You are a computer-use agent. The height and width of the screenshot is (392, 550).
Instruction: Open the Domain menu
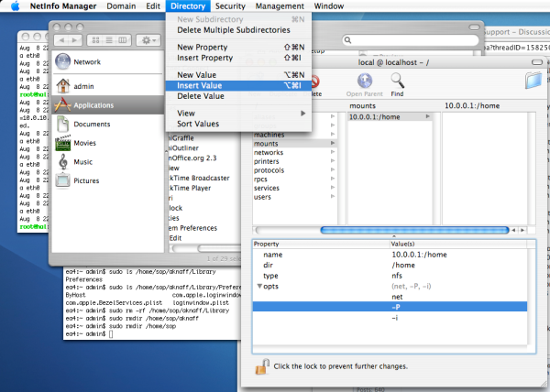[x=121, y=6]
